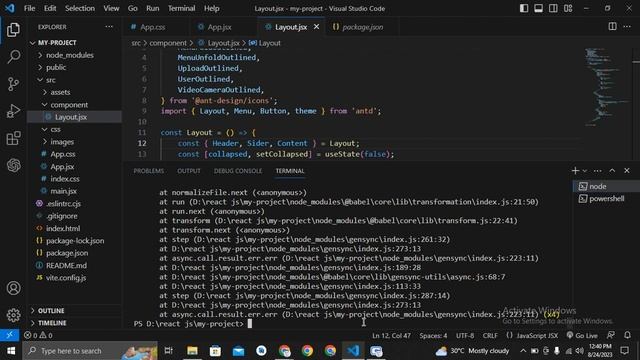Expand the Outline section

point(74,311)
